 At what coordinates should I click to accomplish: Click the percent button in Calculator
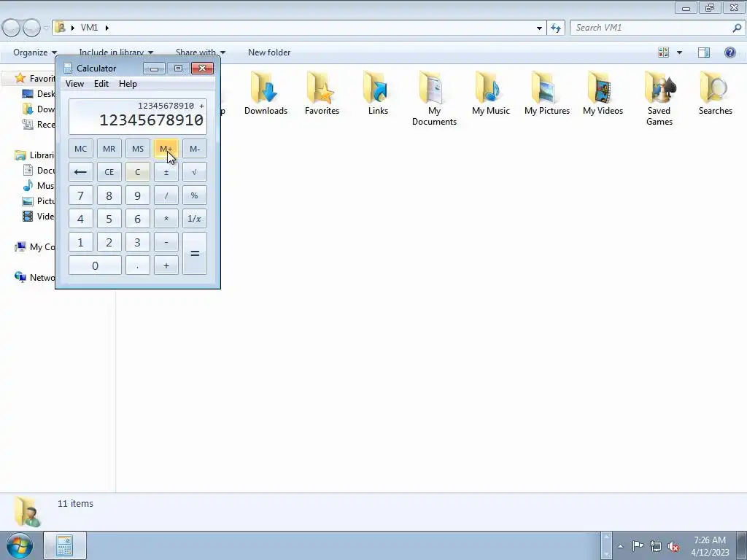click(x=194, y=195)
